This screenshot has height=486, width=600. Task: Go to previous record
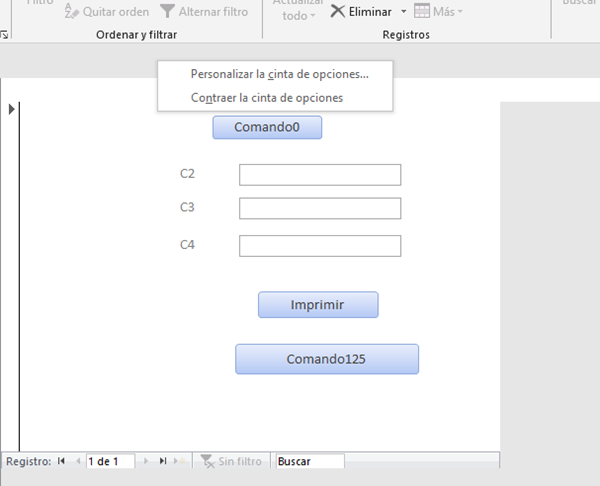[x=78, y=461]
